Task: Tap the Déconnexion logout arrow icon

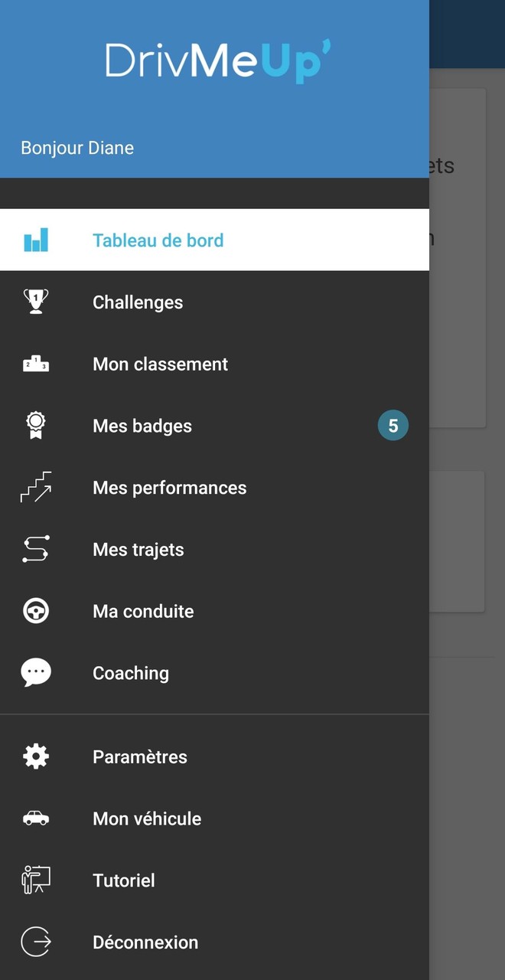Action: click(36, 942)
